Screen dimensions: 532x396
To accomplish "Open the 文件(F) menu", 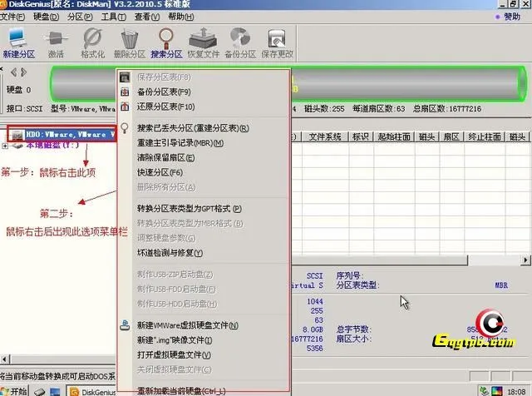I will click(12, 17).
